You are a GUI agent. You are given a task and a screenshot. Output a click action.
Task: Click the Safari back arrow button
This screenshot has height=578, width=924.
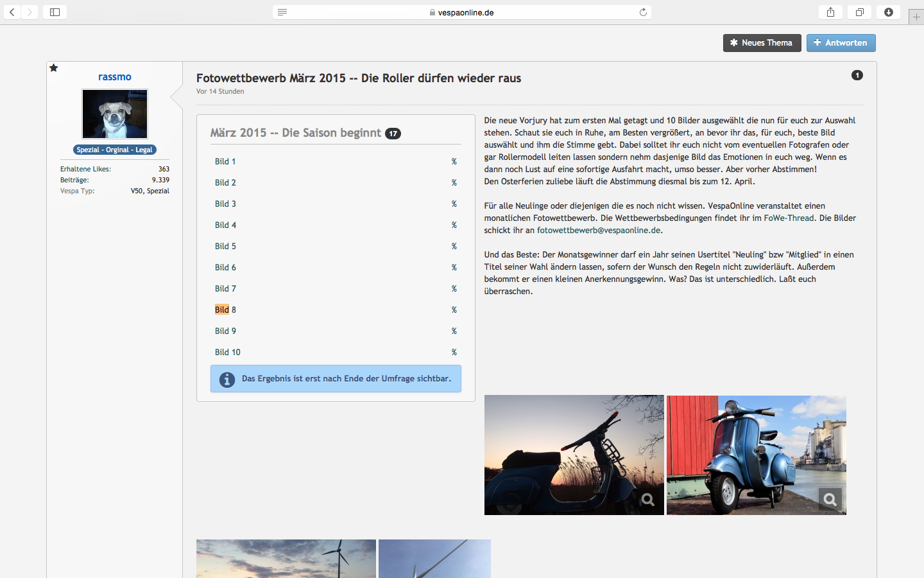point(12,12)
